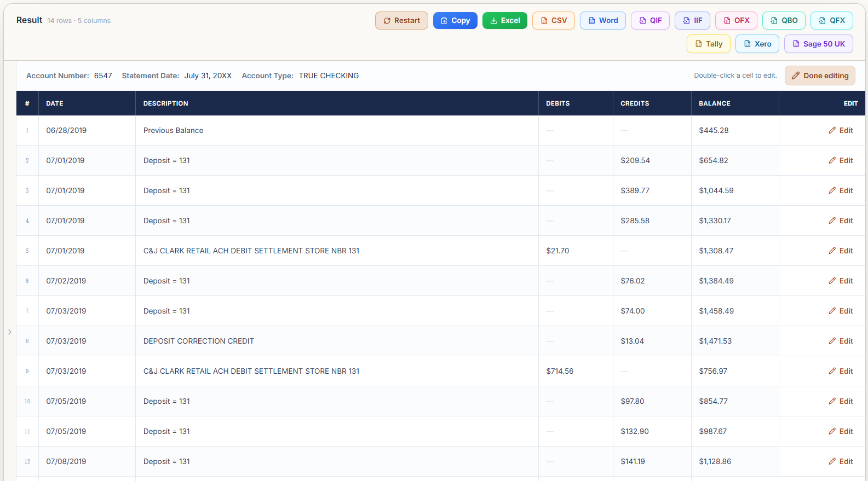Download the result as Excel
This screenshot has height=481, width=868.
[505, 21]
